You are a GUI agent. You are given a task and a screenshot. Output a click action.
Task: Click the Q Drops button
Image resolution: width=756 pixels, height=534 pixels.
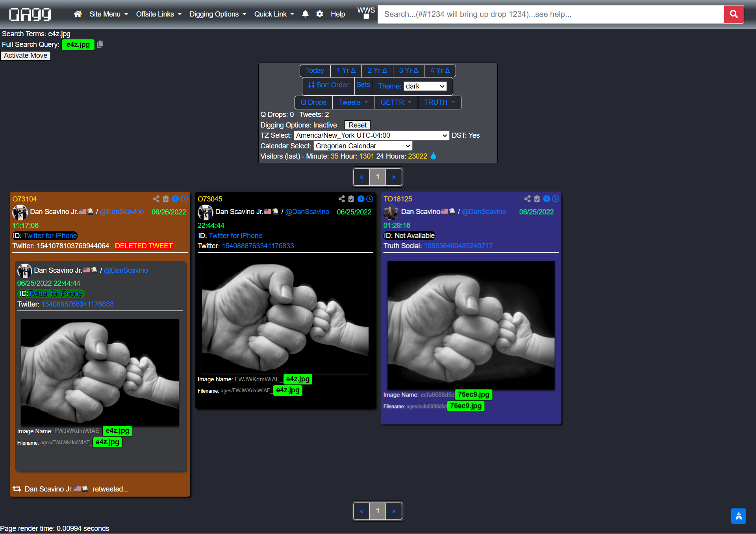(313, 102)
